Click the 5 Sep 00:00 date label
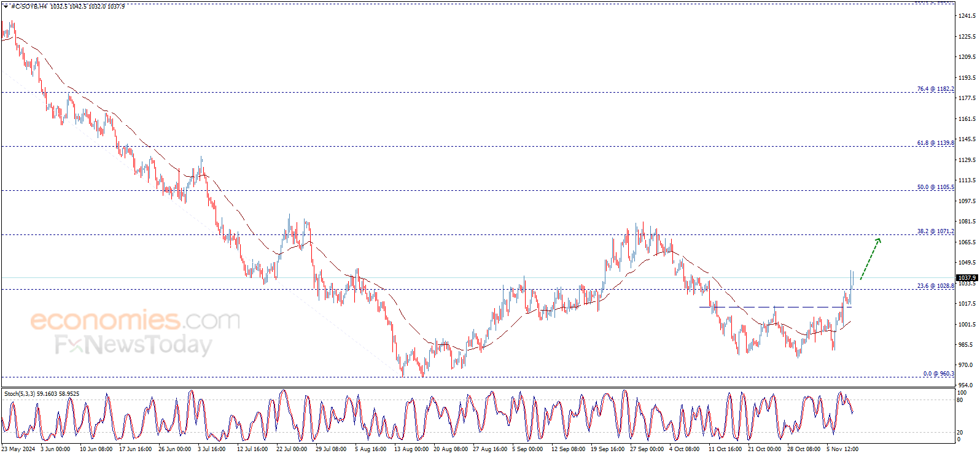 point(527,449)
